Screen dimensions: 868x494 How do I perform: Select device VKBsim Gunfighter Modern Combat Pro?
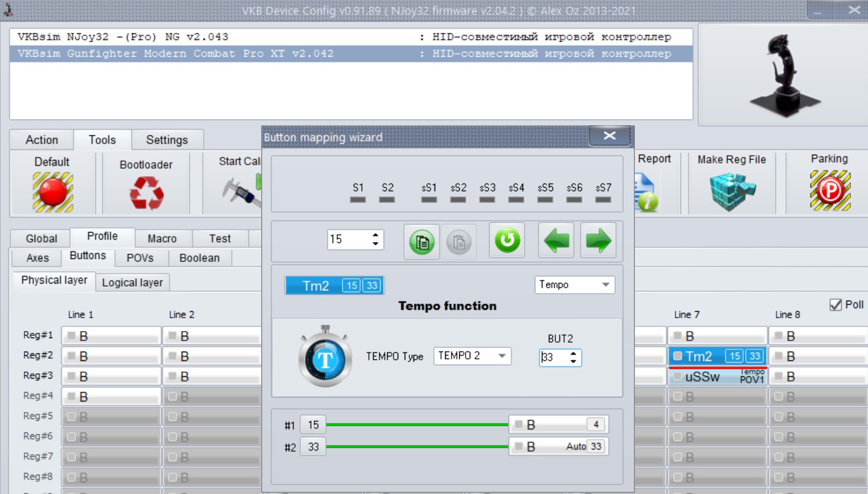coord(351,54)
